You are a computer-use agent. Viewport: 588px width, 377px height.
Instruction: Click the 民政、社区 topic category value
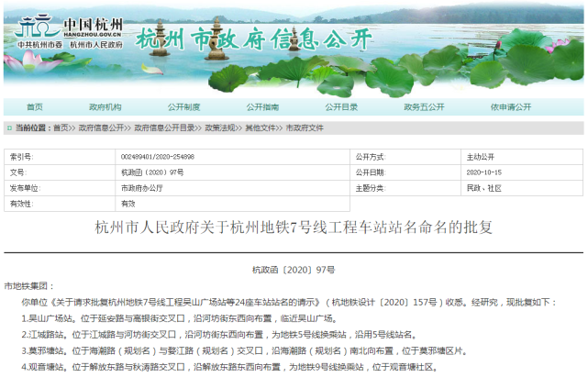click(x=483, y=189)
